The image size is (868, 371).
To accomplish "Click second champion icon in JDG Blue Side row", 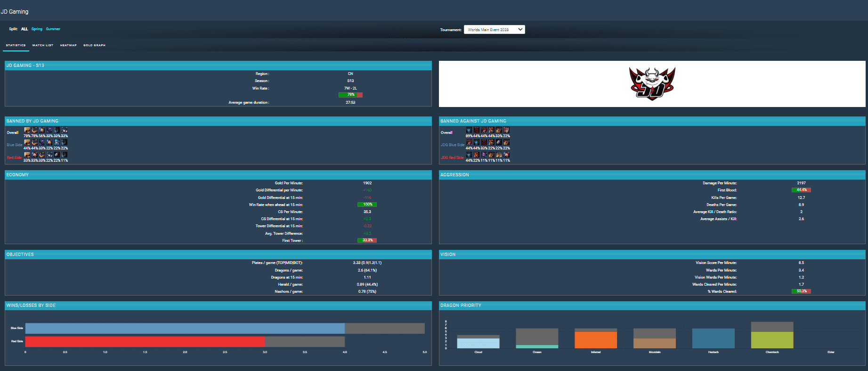I will (477, 142).
